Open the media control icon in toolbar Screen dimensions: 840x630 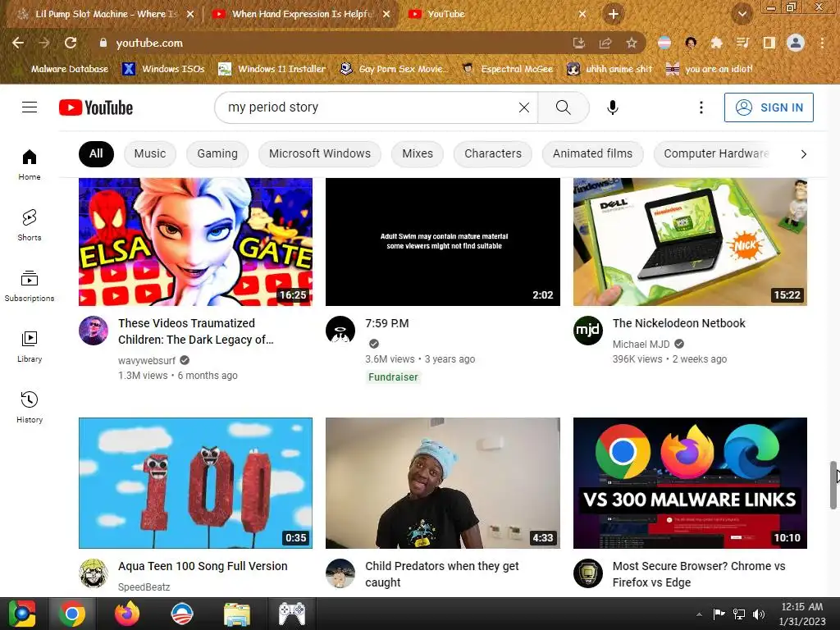tap(743, 43)
